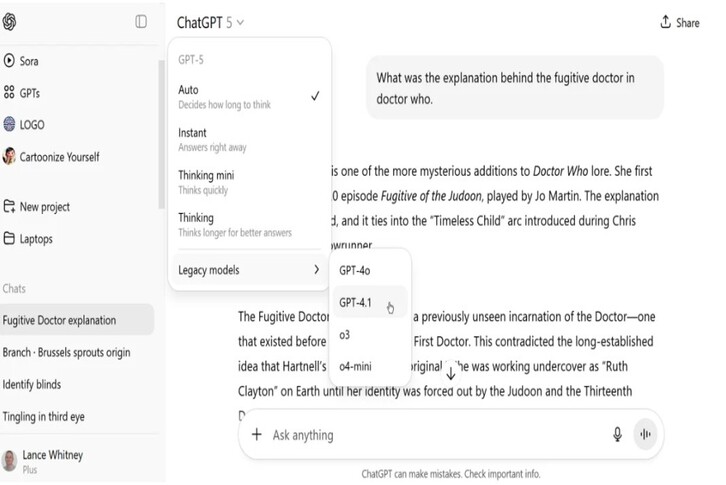Screen dimensions: 726x485
Task: Click the user question message bubble
Action: point(515,88)
